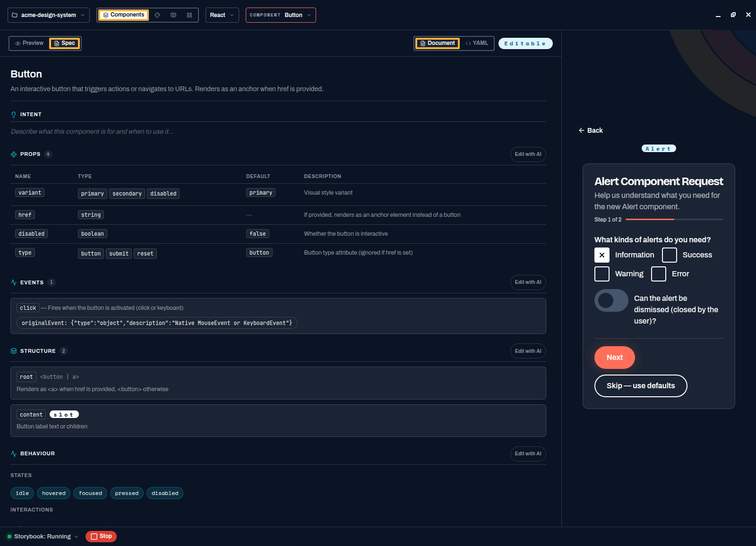Check the Success alert checkbox

tap(670, 255)
